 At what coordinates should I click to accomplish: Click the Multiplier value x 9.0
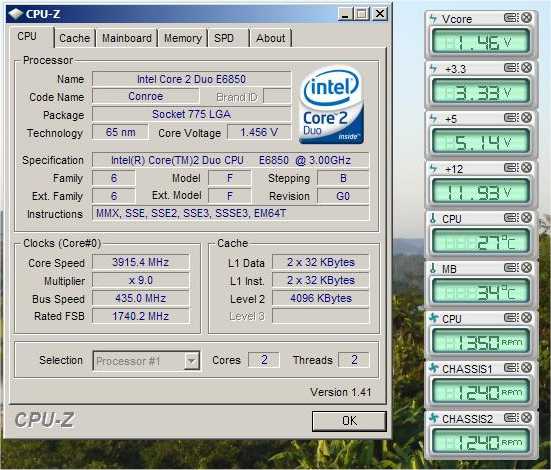(141, 281)
